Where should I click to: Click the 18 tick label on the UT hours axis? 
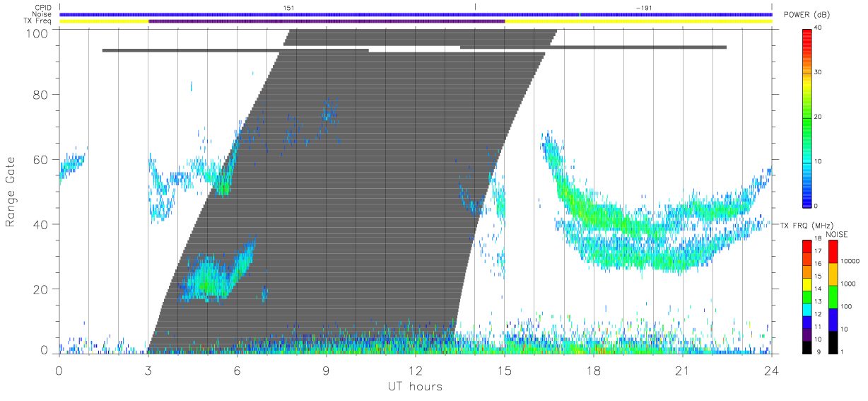[x=593, y=370]
